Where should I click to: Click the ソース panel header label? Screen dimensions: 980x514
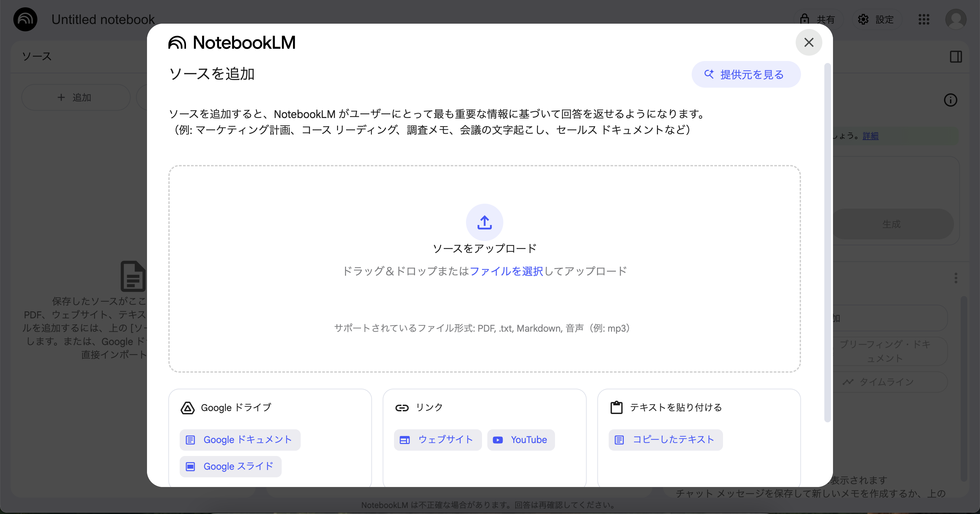[37, 56]
